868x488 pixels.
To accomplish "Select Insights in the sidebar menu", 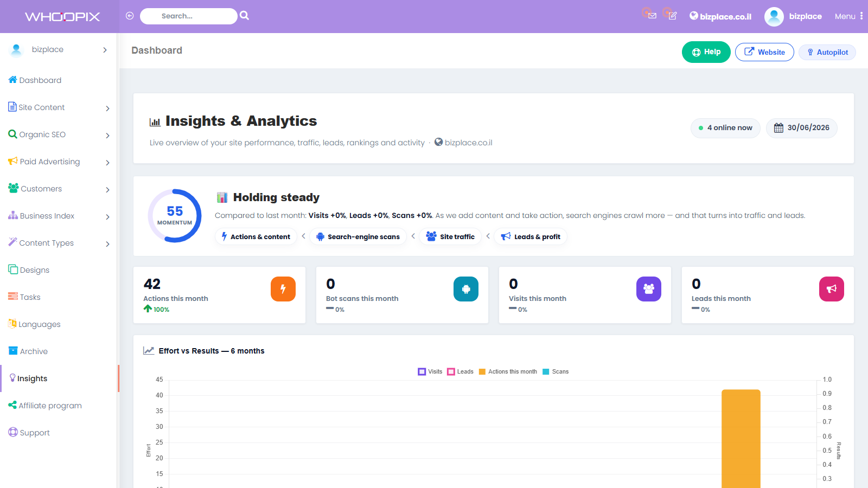I will [x=59, y=378].
